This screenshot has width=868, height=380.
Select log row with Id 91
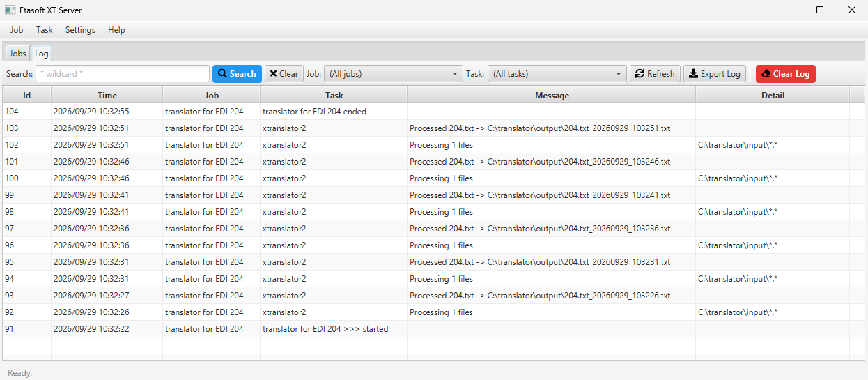pyautogui.click(x=434, y=329)
